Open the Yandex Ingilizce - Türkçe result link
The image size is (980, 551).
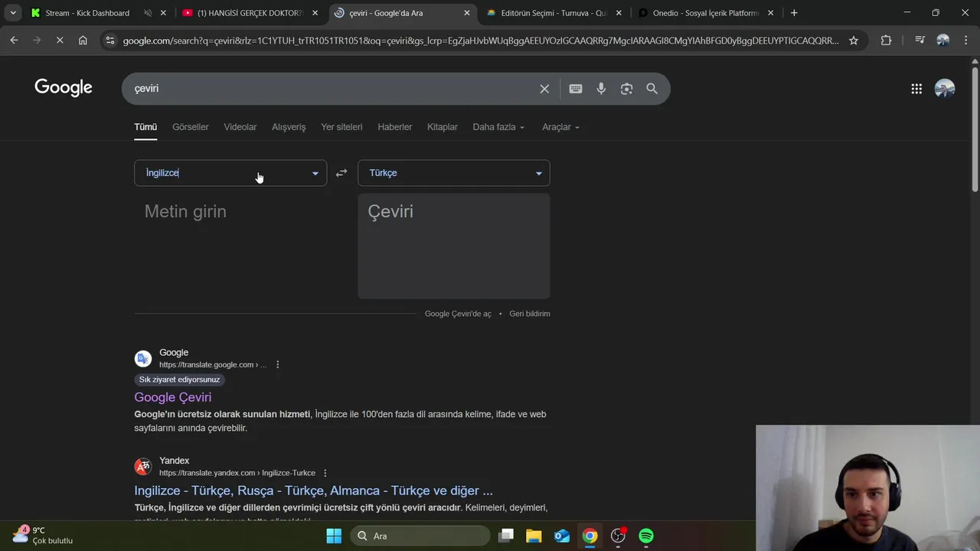point(313,491)
